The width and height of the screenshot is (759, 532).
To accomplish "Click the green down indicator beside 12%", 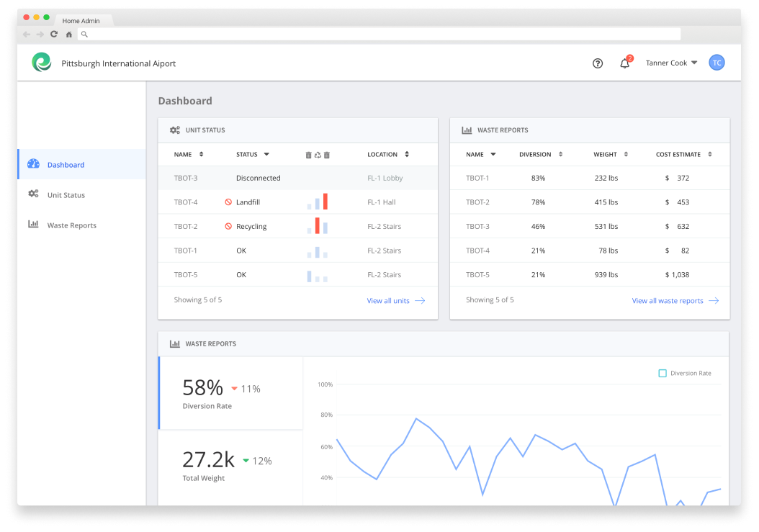I will point(246,461).
